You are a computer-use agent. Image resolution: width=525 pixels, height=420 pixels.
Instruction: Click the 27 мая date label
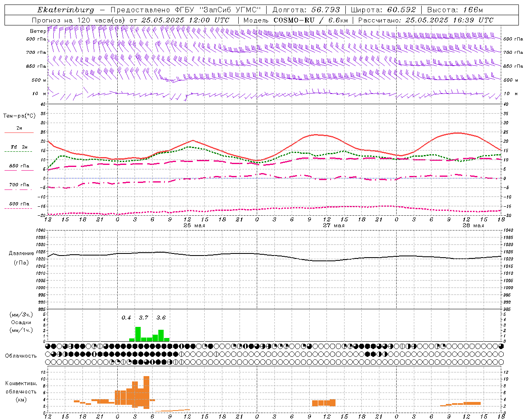[x=334, y=226]
